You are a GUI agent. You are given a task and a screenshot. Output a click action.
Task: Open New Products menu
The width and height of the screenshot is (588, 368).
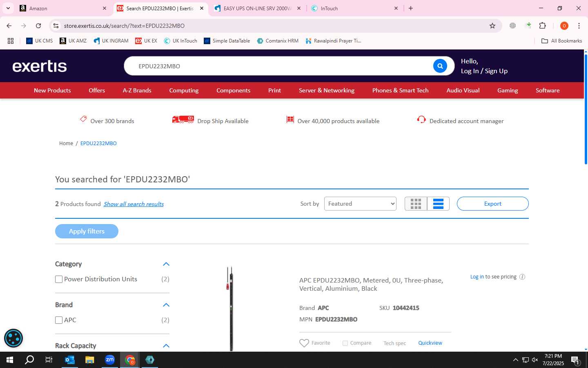click(52, 90)
